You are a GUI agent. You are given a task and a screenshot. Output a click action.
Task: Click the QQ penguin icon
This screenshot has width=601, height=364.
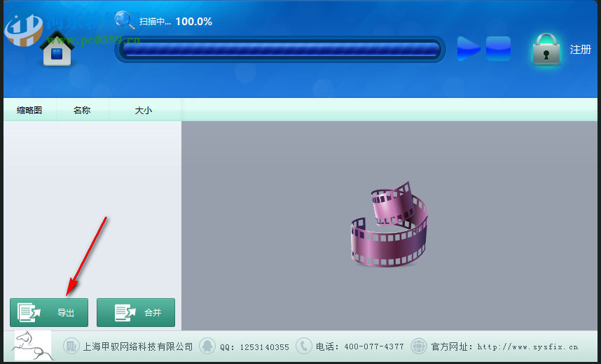pyautogui.click(x=207, y=346)
